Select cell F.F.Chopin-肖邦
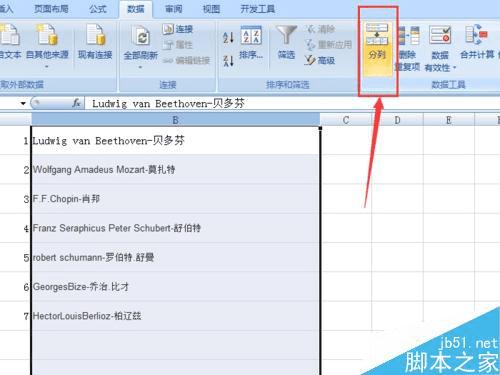500x375 pixels. (176, 199)
